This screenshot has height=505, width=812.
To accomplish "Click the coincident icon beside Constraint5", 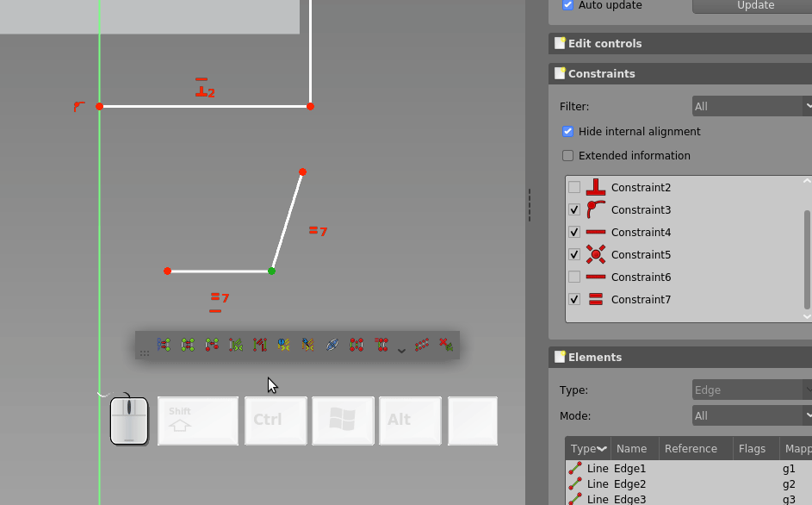I will pos(593,254).
